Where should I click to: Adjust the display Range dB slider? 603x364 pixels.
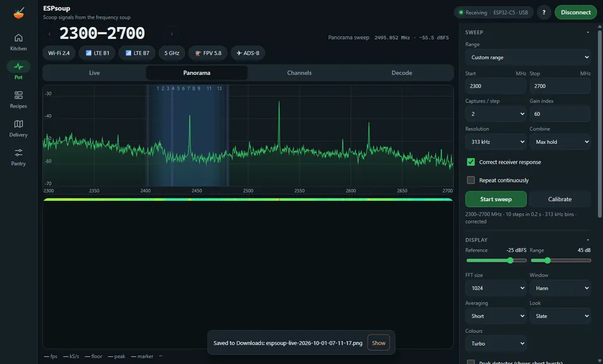(561, 260)
